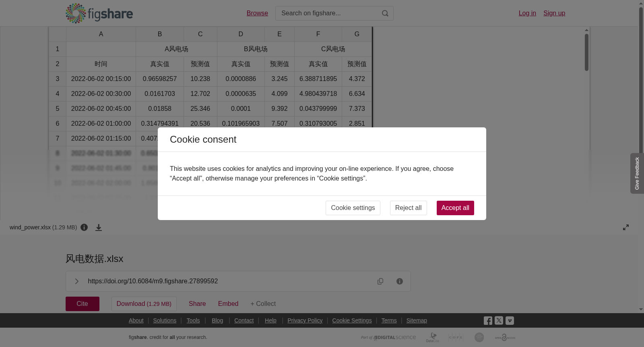Open Terms footer link
Screen dimensions: 644x347
coord(389,320)
